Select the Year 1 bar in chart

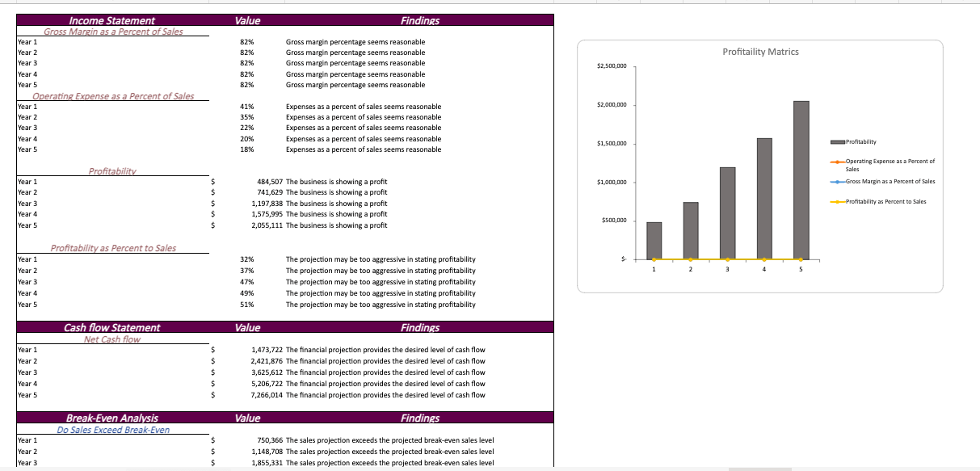(x=654, y=240)
